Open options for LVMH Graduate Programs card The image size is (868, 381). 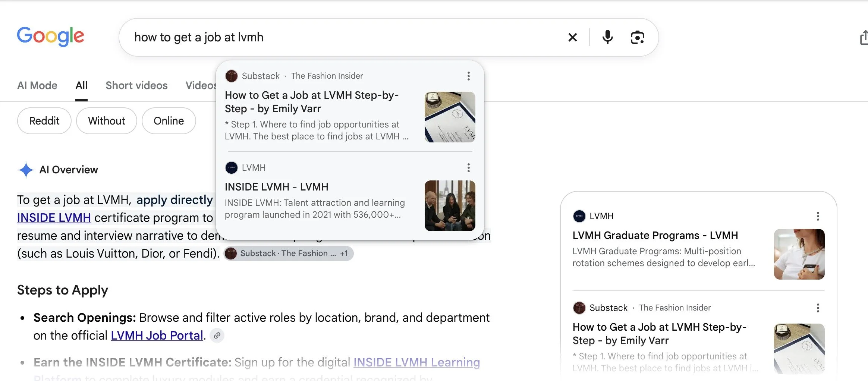818,216
